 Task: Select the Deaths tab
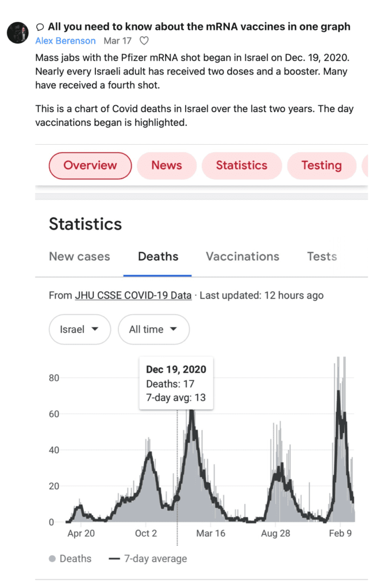(158, 257)
